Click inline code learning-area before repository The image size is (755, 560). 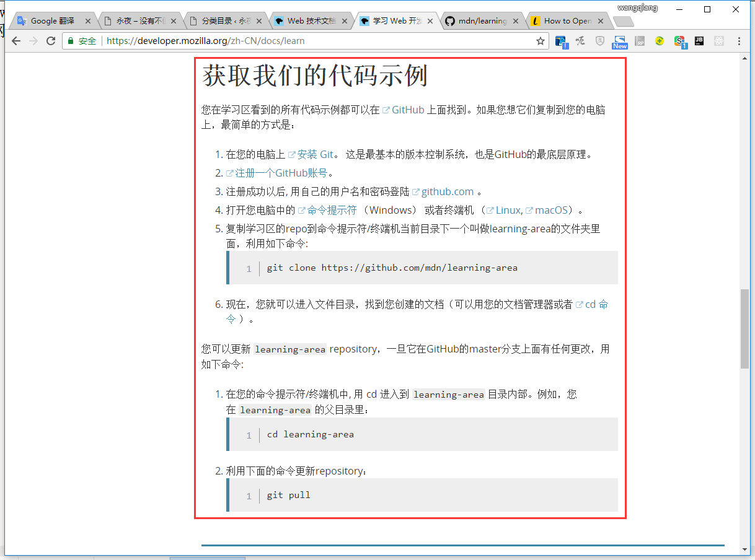click(290, 349)
